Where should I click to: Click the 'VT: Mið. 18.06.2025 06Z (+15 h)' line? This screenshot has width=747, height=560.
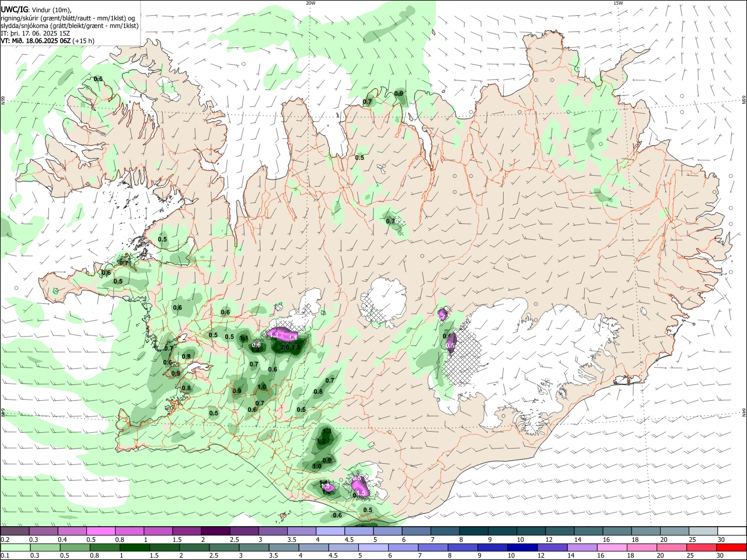(48, 41)
